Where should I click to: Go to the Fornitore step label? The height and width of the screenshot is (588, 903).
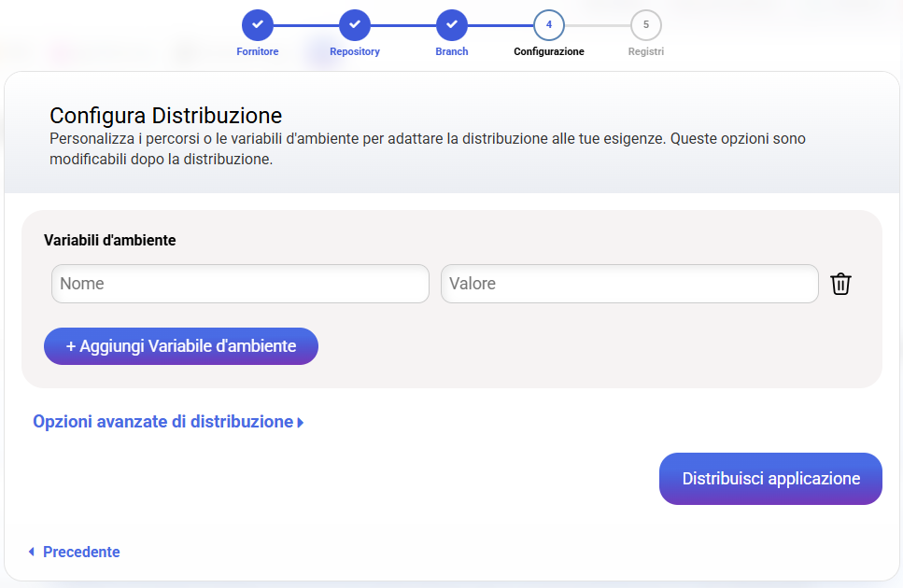(x=258, y=51)
